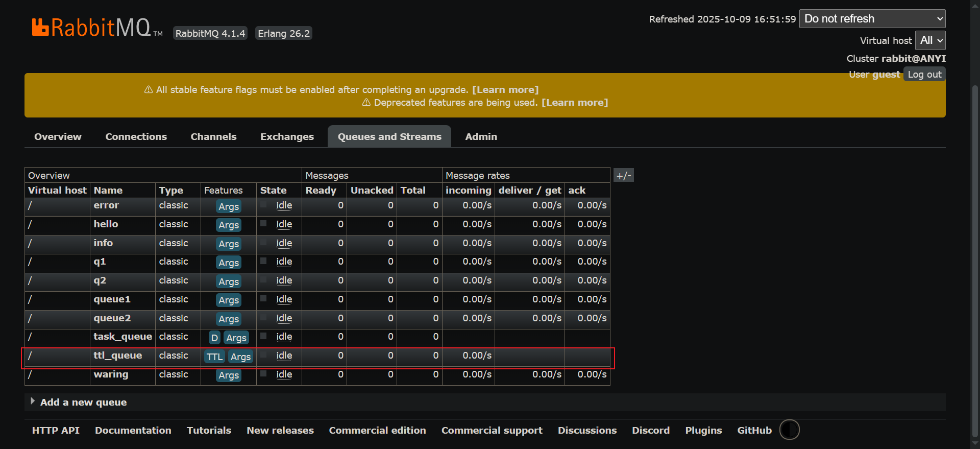This screenshot has width=980, height=449.
Task: Toggle the dark/light theme circle icon
Action: click(x=789, y=430)
